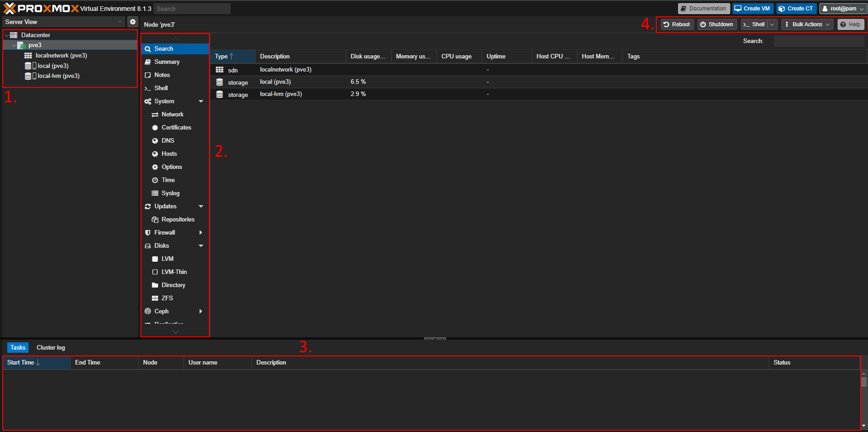Click Create CT
The width and height of the screenshot is (868, 432).
coord(796,9)
